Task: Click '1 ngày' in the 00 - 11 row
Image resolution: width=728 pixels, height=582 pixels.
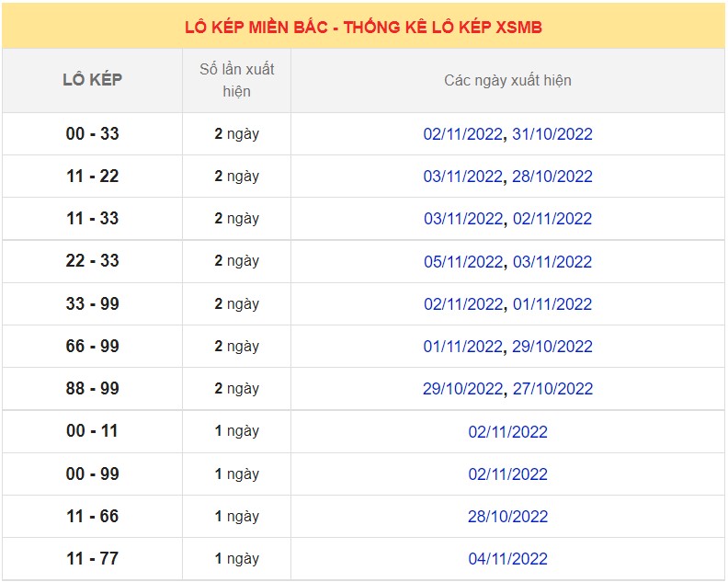Action: point(237,431)
